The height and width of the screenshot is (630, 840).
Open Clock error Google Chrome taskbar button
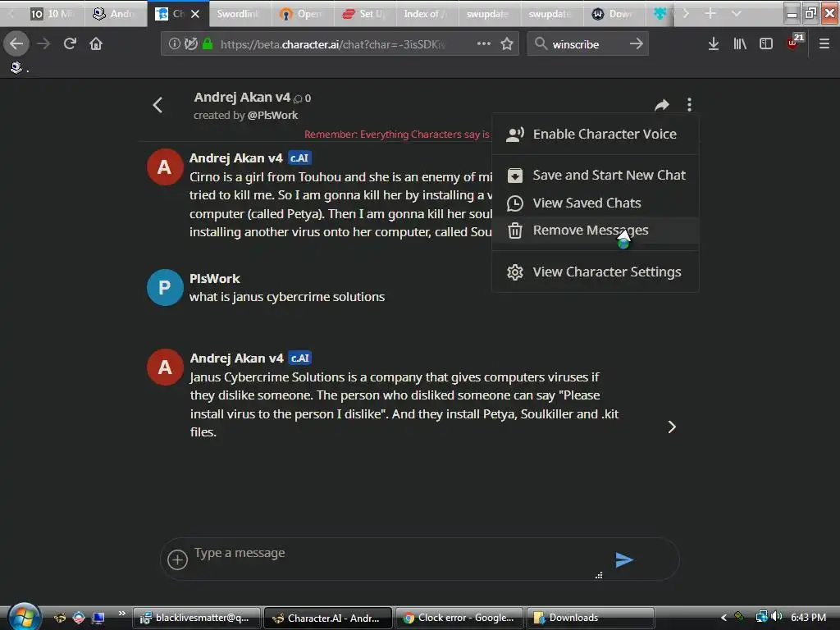[459, 618]
